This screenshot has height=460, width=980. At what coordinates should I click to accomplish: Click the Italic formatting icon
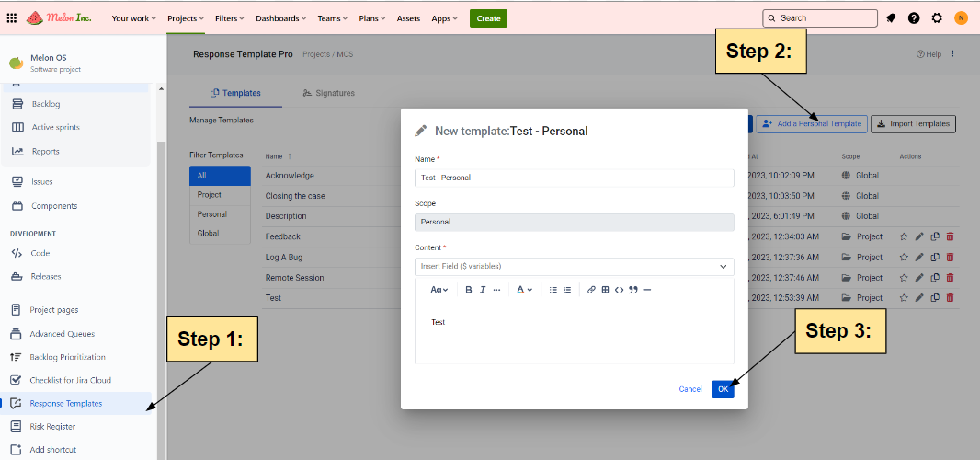pos(482,290)
